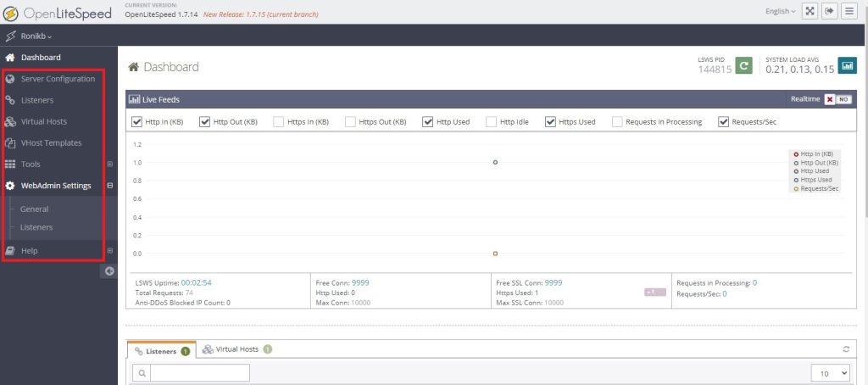This screenshot has height=385, width=868.
Task: Open Server Configuration in the sidebar
Action: (x=58, y=79)
